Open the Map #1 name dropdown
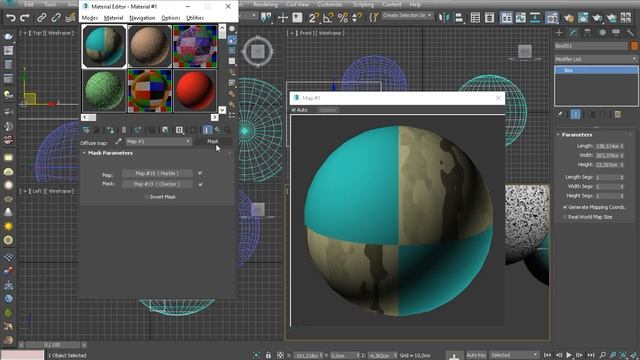The image size is (640, 360). tap(158, 142)
